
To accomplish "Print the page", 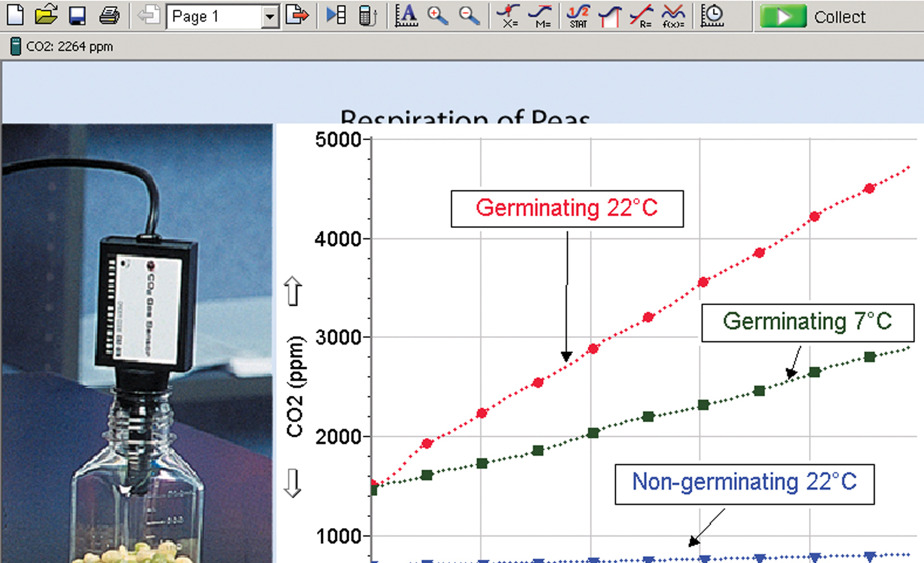I will pyautogui.click(x=109, y=15).
